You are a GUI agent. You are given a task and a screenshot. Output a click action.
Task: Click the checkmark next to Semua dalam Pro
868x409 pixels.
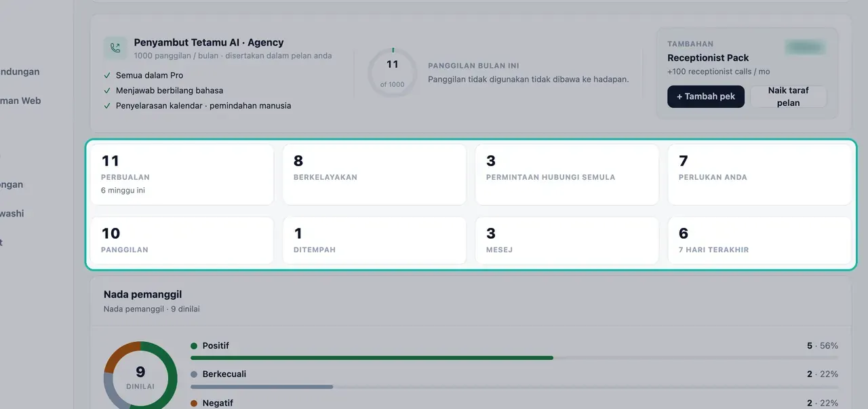[107, 75]
